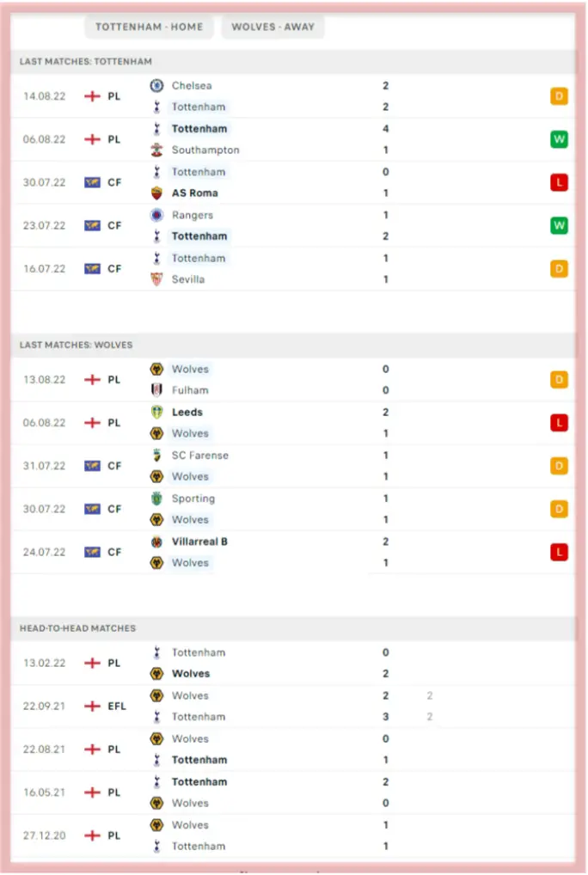Viewport: 588px width, 875px height.
Task: Click the Fulham club crest icon
Action: tap(156, 390)
